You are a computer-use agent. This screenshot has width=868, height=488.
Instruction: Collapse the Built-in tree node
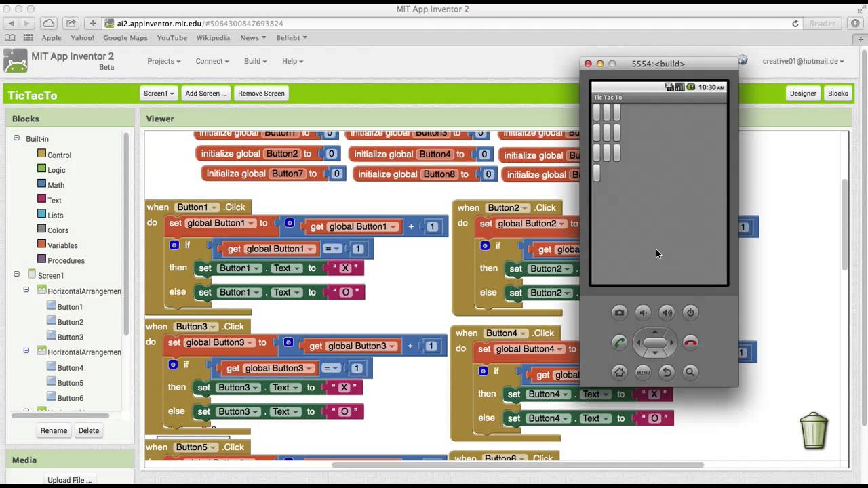coord(16,138)
